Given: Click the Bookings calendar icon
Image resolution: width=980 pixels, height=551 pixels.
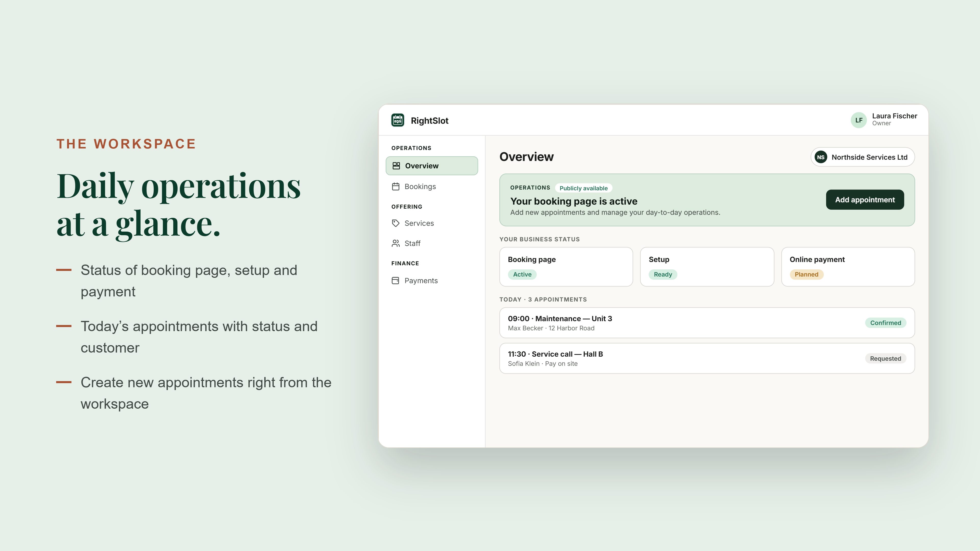Looking at the screenshot, I should (396, 187).
